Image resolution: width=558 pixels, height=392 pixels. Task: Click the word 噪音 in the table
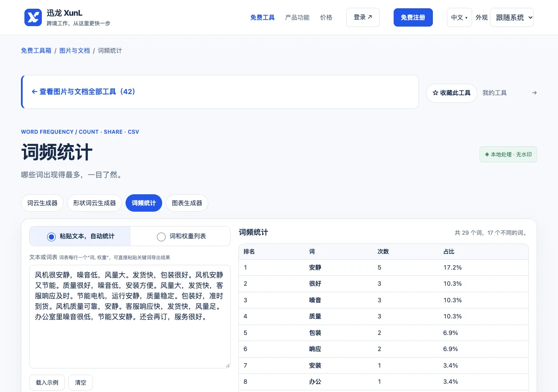click(x=315, y=300)
